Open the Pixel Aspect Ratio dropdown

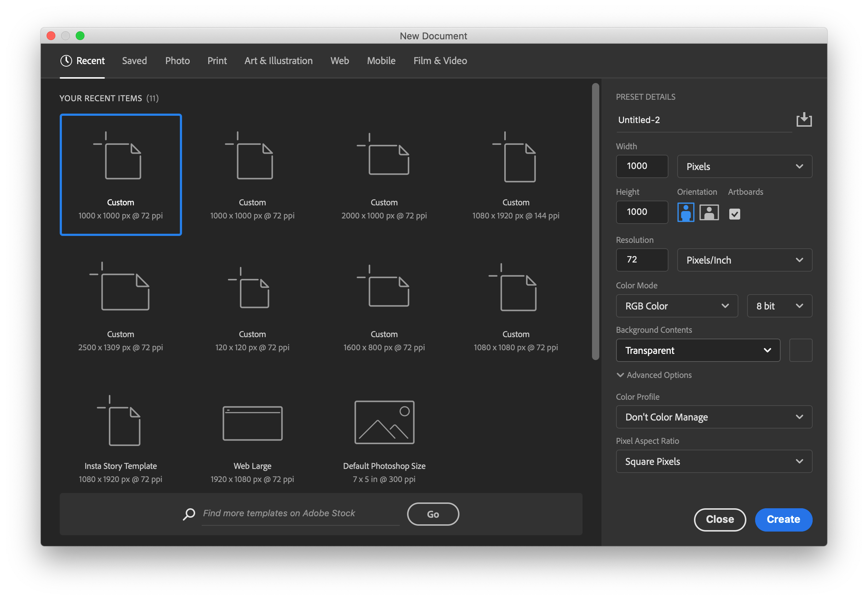714,461
